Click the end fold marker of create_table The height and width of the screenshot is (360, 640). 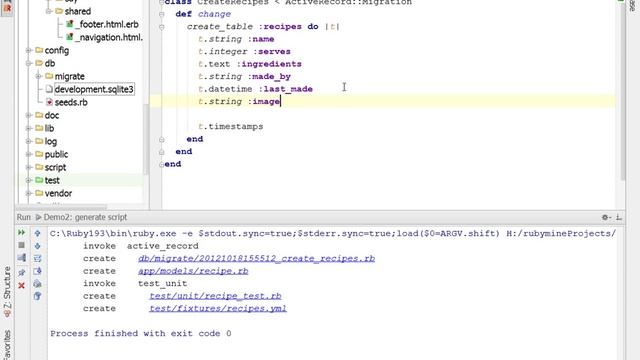tap(162, 140)
